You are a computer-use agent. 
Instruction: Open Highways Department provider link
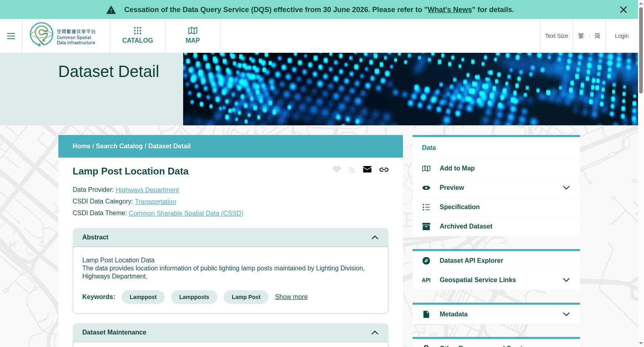pyautogui.click(x=147, y=190)
